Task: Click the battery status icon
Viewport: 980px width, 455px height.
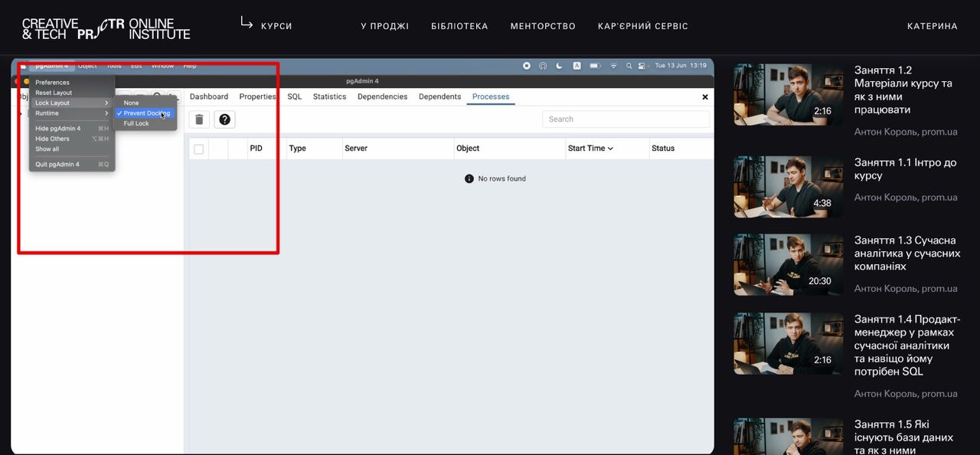Action: (x=595, y=66)
